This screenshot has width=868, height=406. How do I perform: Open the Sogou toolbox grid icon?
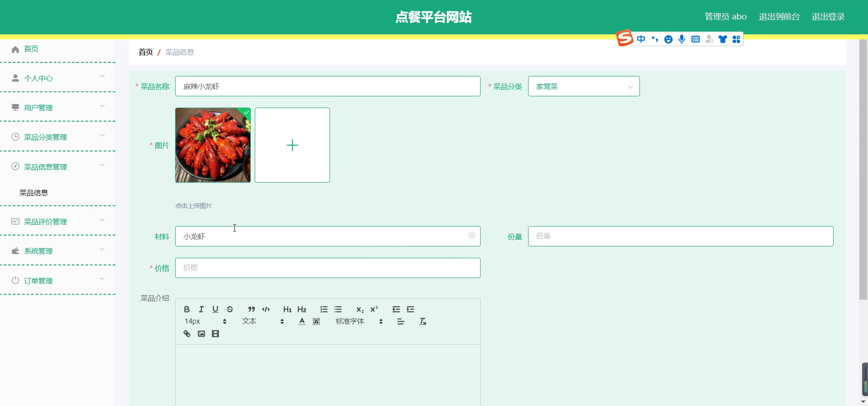click(736, 39)
